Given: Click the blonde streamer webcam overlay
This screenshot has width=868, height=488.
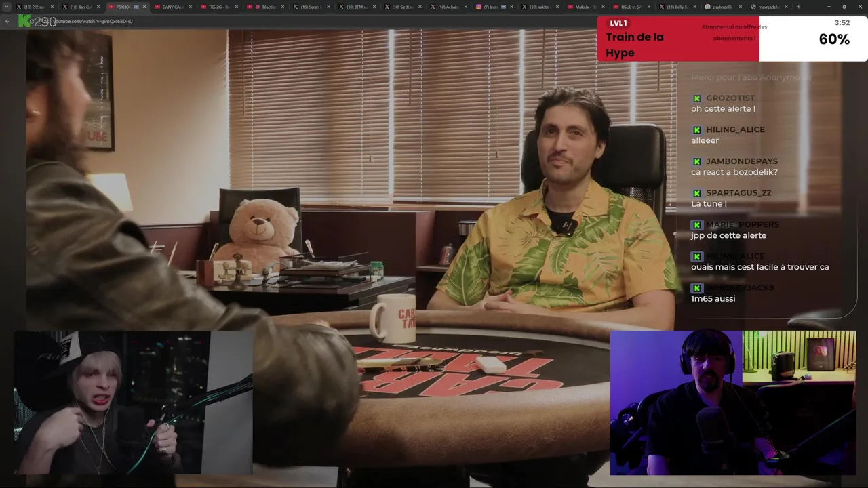Looking at the screenshot, I should tap(133, 403).
